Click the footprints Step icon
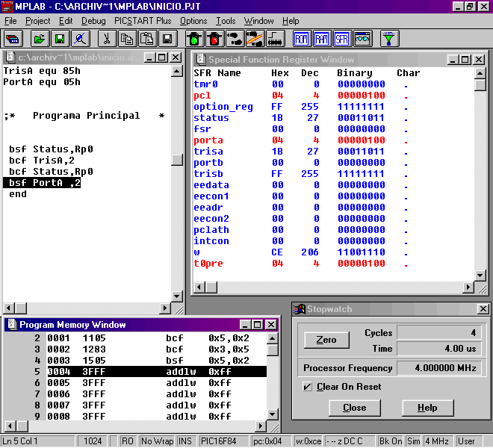The image size is (493, 448). click(x=235, y=38)
